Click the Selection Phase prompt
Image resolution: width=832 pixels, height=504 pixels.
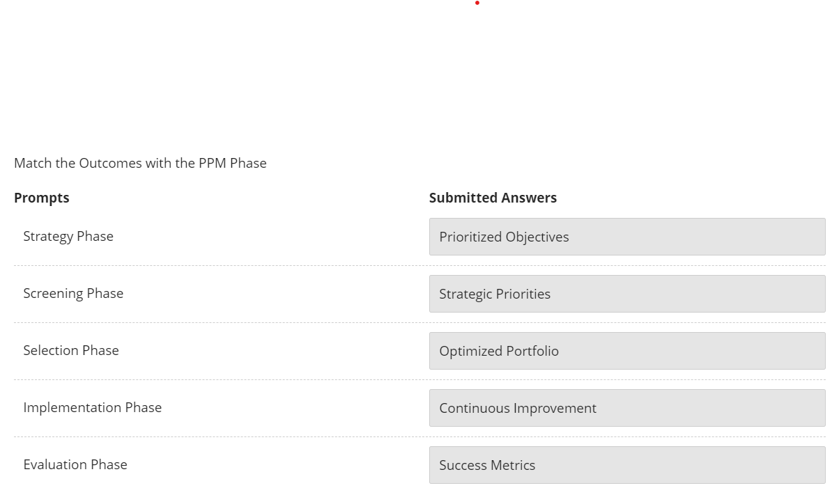71,350
